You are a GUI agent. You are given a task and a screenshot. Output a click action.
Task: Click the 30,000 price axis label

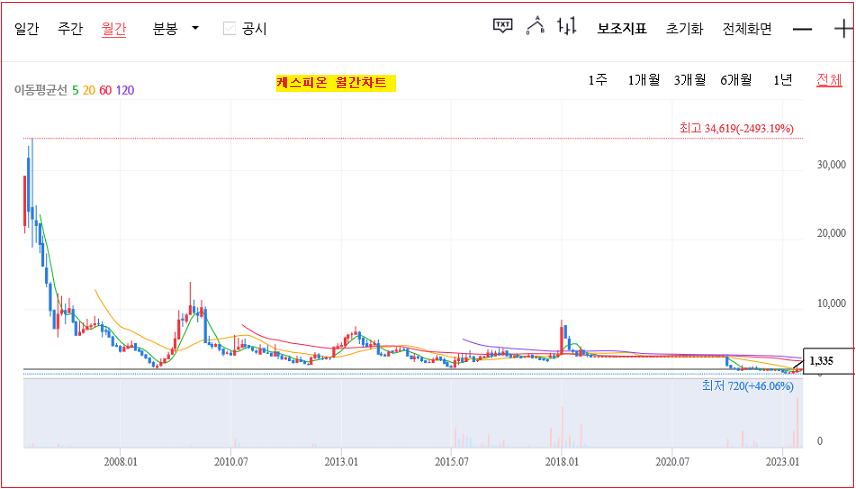(829, 164)
